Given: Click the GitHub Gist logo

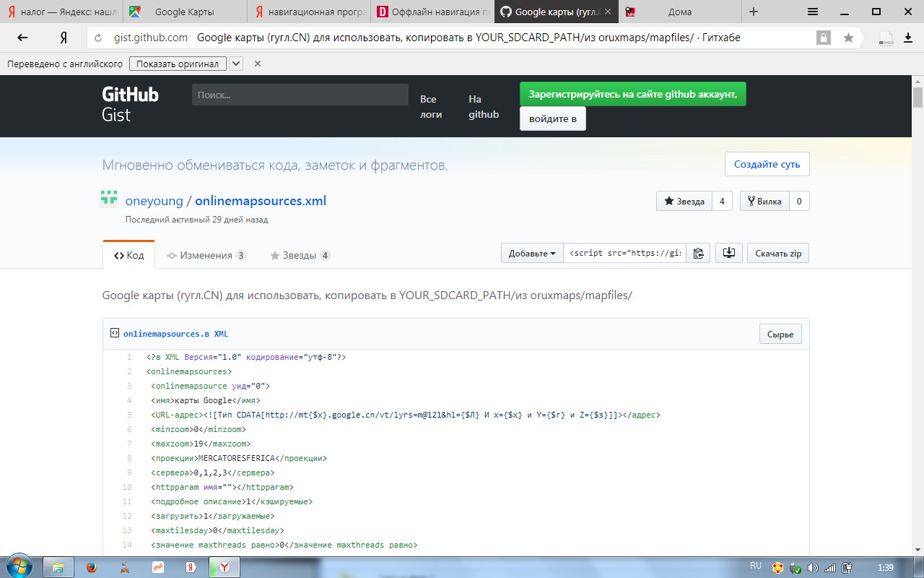Looking at the screenshot, I should pyautogui.click(x=130, y=104).
